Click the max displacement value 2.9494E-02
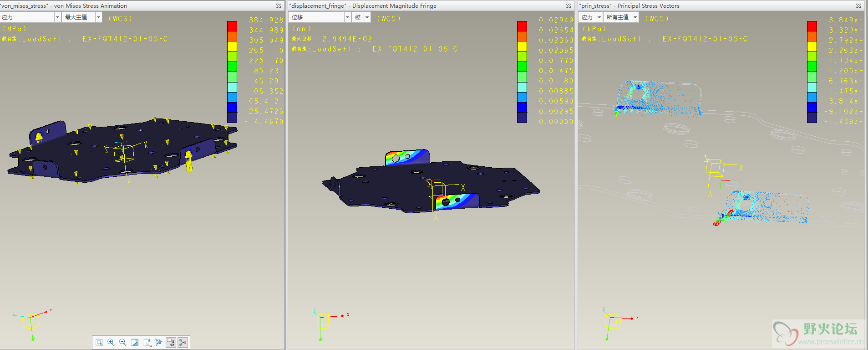 pos(347,39)
